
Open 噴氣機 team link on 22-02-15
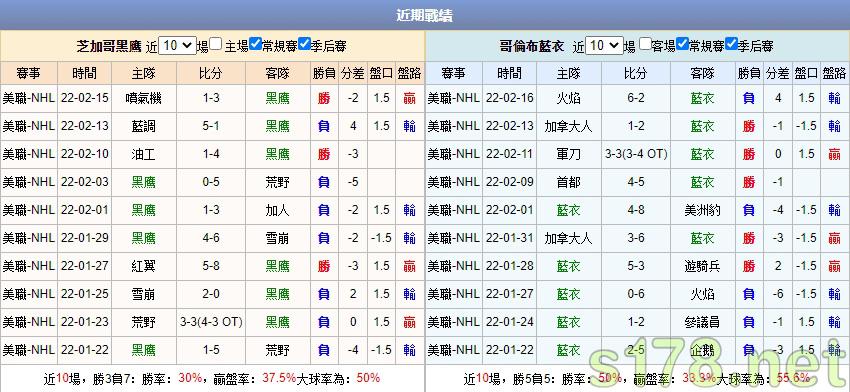144,98
